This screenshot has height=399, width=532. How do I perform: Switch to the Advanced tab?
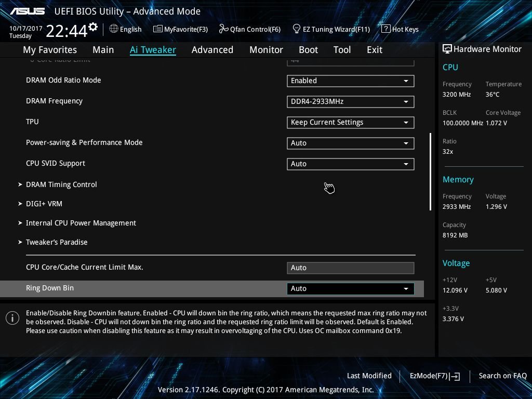[212, 50]
